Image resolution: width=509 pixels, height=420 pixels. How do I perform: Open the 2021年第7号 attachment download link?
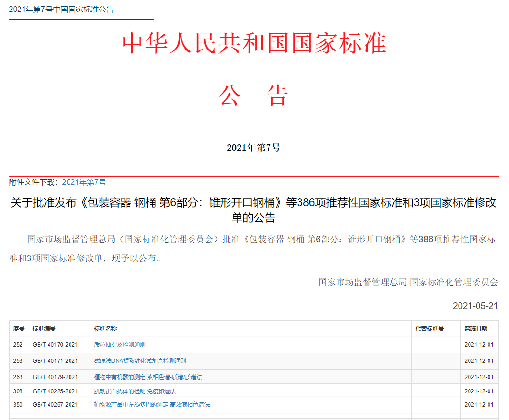pyautogui.click(x=84, y=182)
